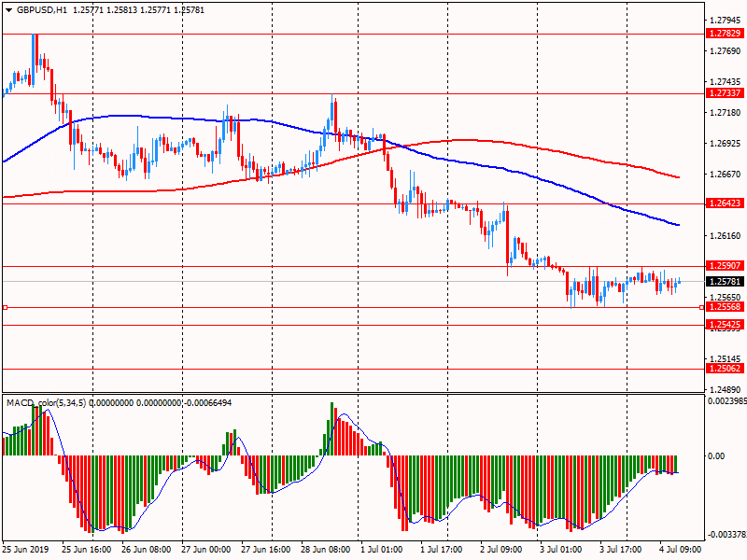Click the 1.27690 price scale value
The height and width of the screenshot is (560, 747).
tap(726, 51)
